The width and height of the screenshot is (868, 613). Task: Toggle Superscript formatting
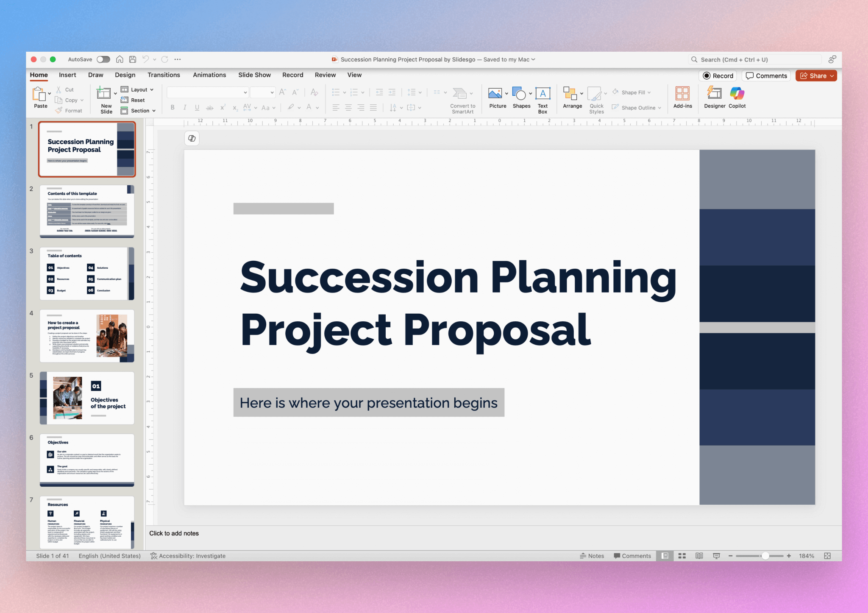pyautogui.click(x=223, y=108)
